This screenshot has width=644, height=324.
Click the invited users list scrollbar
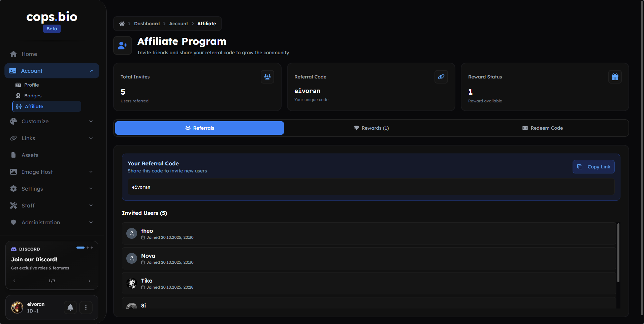point(618,253)
